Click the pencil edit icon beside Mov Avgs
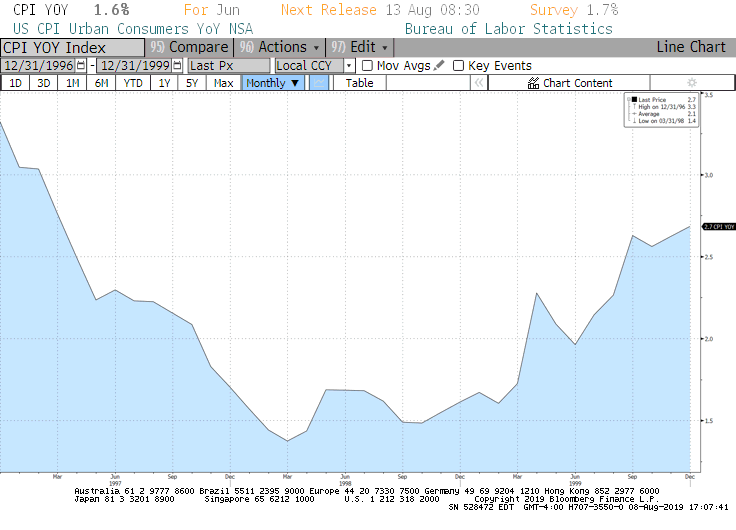This screenshot has width=736, height=530. [439, 66]
